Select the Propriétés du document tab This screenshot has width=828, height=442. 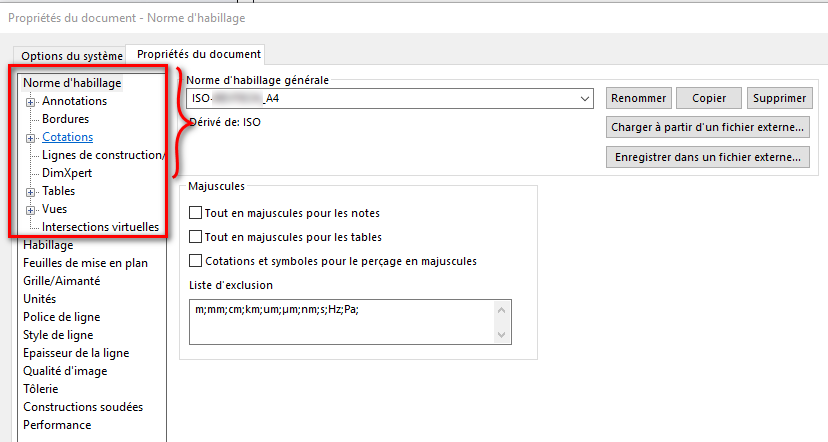199,54
